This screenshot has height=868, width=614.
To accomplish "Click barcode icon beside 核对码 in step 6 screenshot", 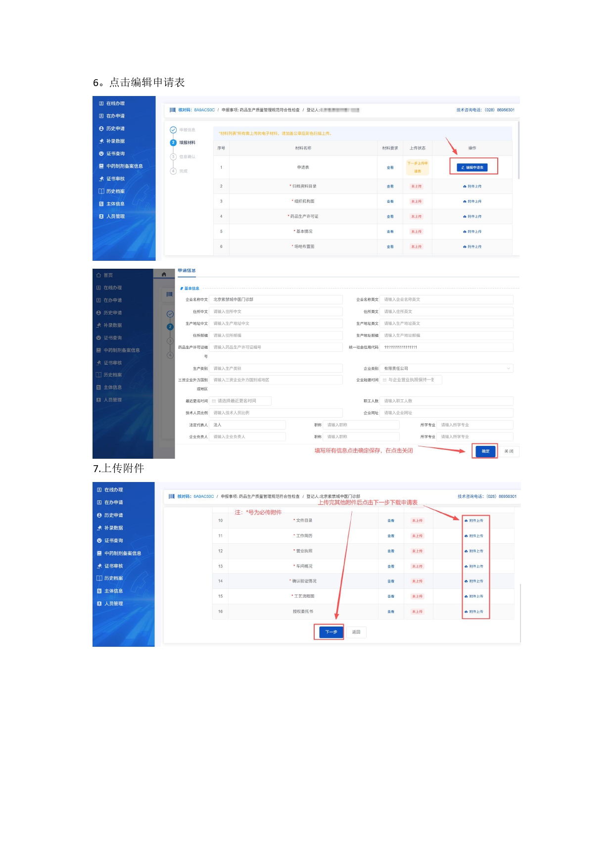I will point(173,110).
